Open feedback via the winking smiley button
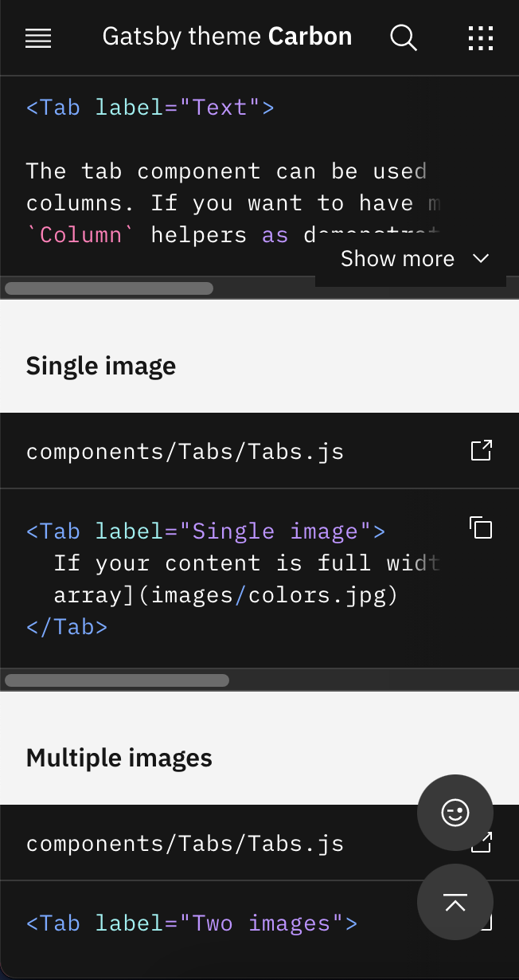 455,813
